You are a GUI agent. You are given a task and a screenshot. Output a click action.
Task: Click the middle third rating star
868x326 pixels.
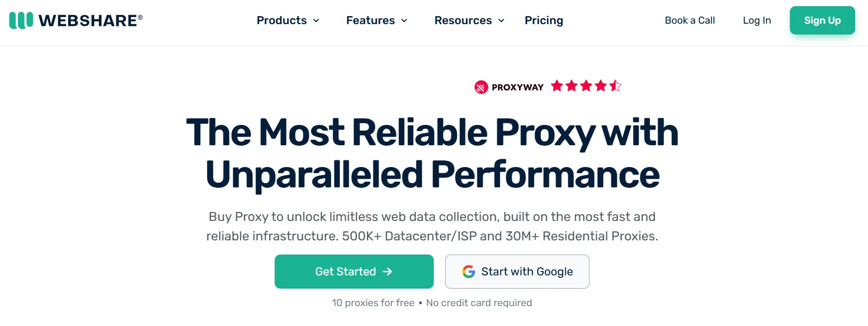click(586, 86)
